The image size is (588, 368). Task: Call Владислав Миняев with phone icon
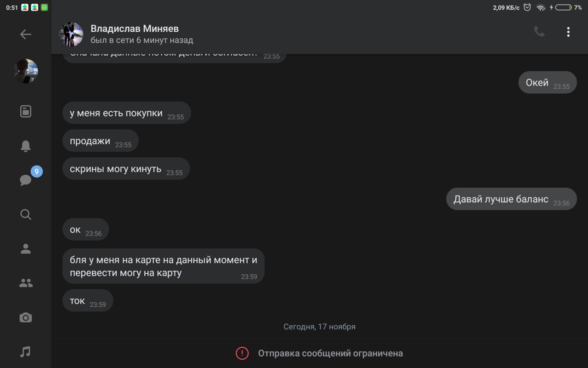tap(539, 32)
